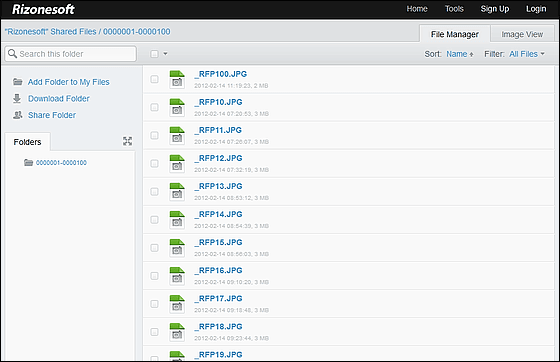Click the Share Folder link
The image size is (560, 362).
pos(52,115)
